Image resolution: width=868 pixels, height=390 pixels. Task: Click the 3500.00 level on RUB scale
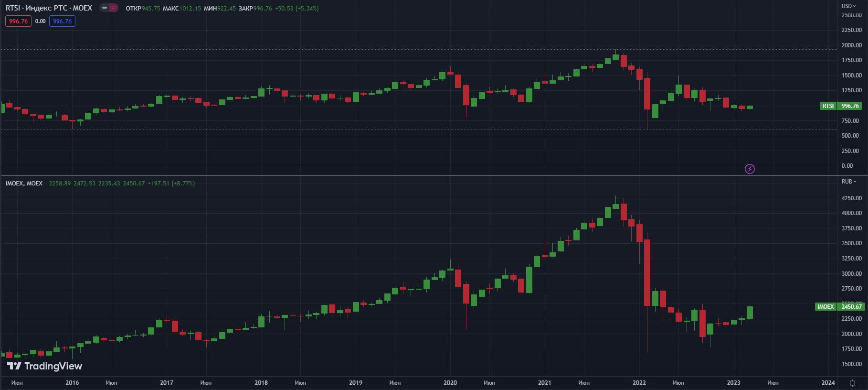tap(852, 243)
